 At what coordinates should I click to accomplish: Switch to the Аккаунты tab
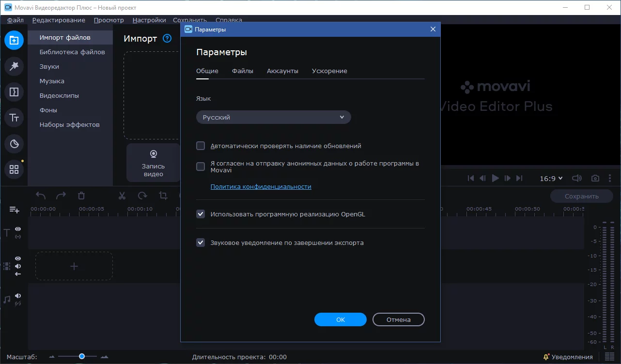pos(282,71)
